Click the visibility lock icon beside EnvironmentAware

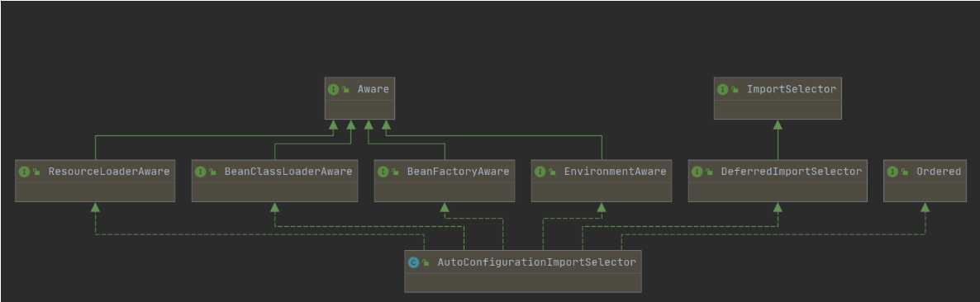[552, 172]
